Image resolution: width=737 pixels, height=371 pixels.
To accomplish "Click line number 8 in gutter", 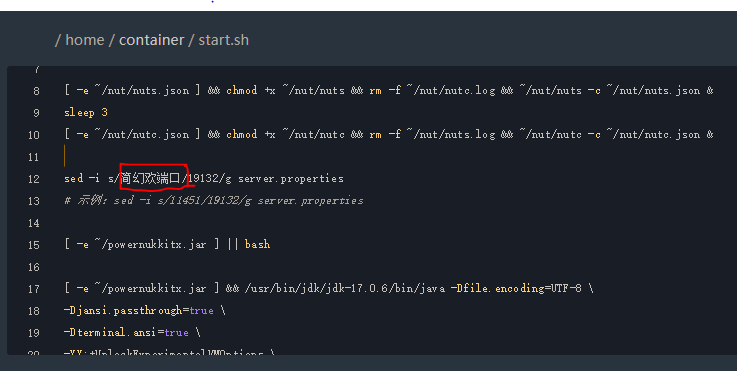I will tap(36, 91).
